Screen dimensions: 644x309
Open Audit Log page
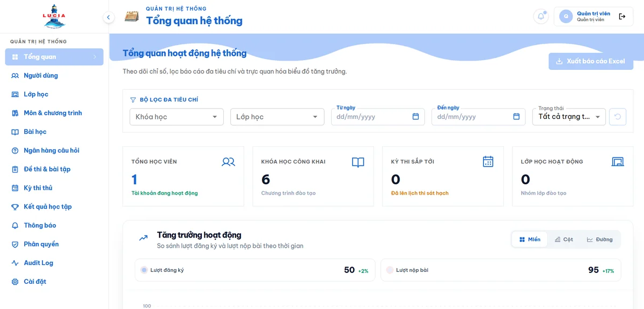pos(54,263)
